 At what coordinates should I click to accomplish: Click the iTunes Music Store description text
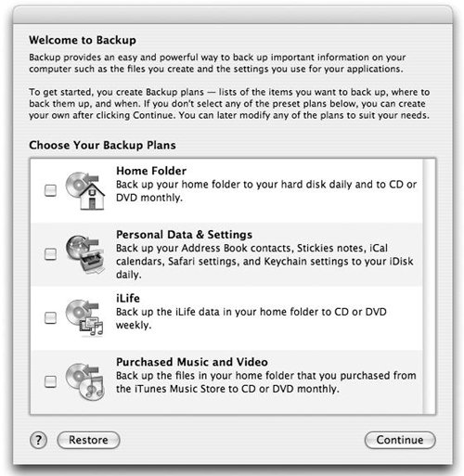(x=266, y=382)
